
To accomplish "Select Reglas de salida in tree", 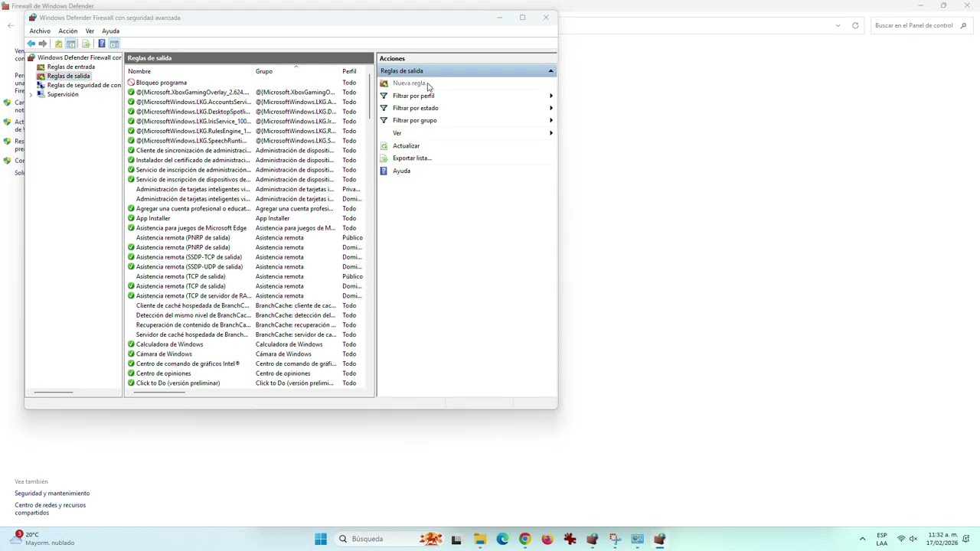I will (x=68, y=77).
